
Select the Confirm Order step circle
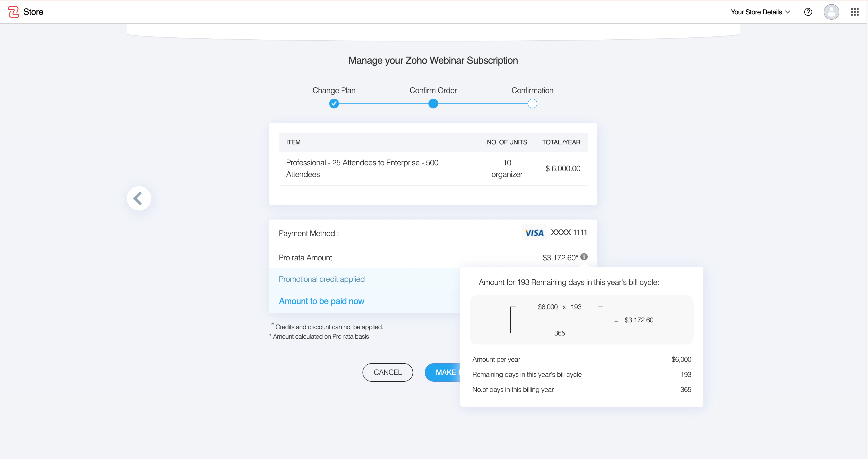[433, 104]
